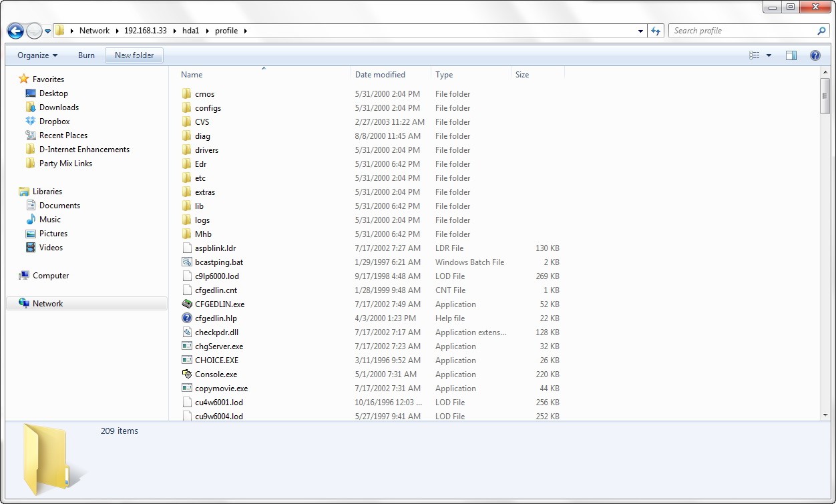836x504 pixels.
Task: Open Dropbox in Favorites sidebar
Action: click(54, 121)
